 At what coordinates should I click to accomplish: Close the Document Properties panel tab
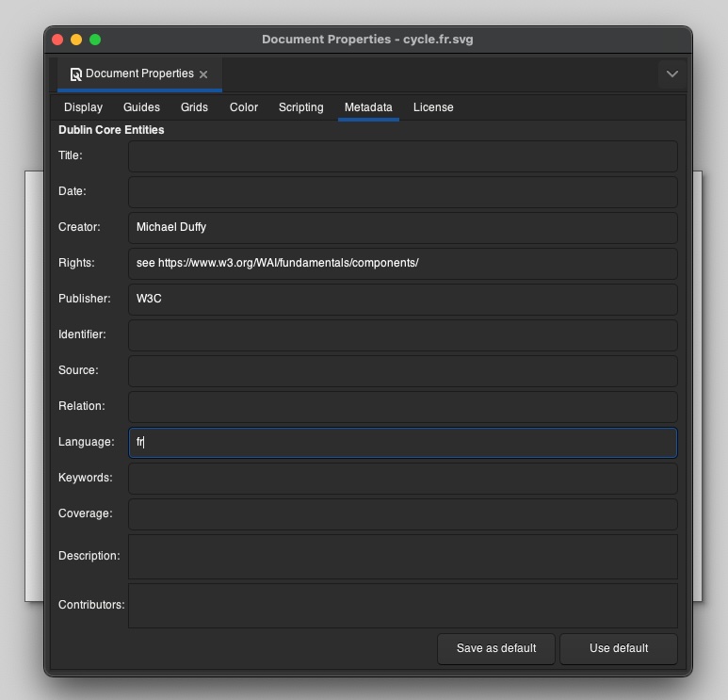click(203, 74)
